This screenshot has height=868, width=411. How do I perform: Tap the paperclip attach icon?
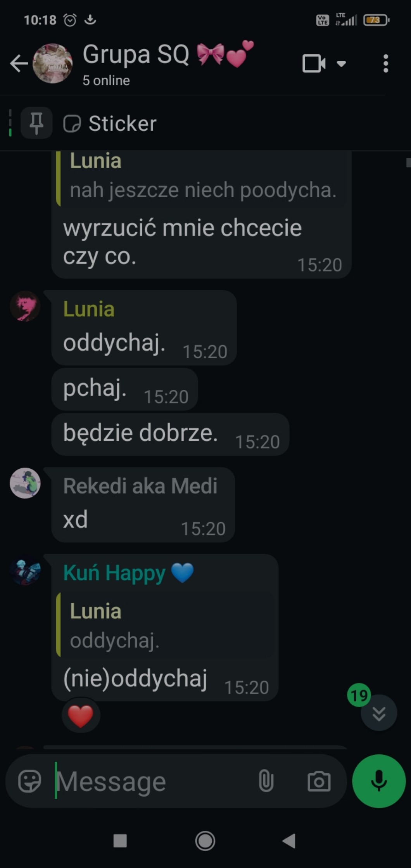point(266,781)
